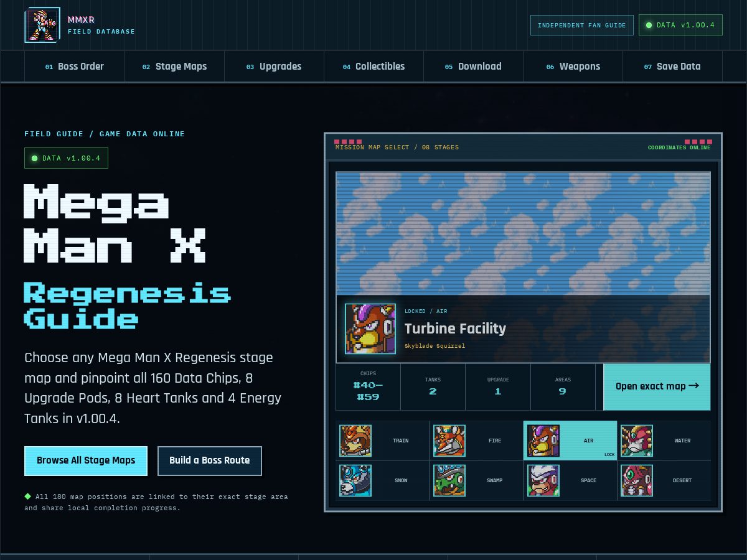Open the Save Data nav tab
Image resolution: width=747 pixels, height=560 pixels.
tap(672, 67)
